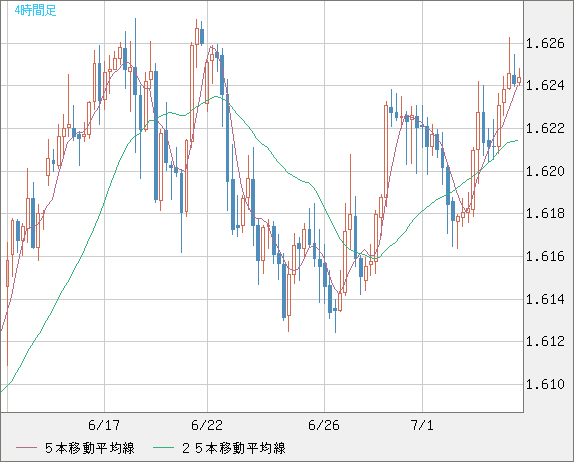This screenshot has width=574, height=462.
Task: Click the 25本移動平均線 legend label
Action: click(234, 448)
